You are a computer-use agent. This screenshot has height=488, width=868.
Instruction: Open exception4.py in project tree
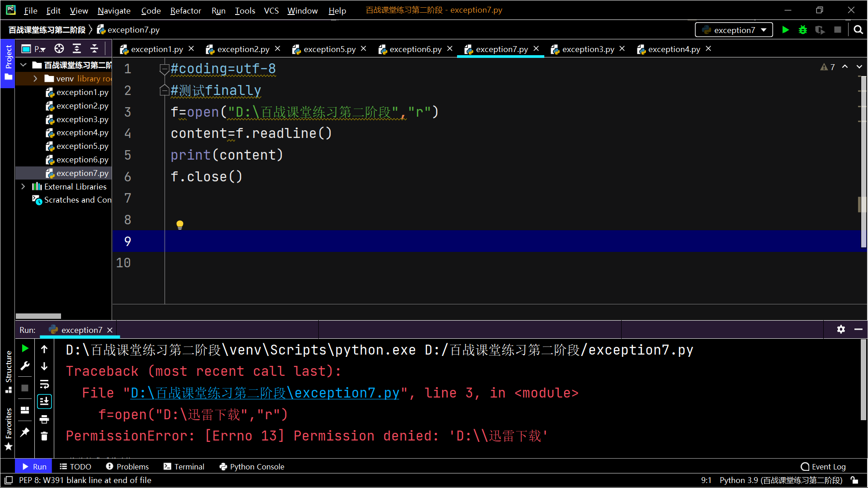[x=77, y=133]
